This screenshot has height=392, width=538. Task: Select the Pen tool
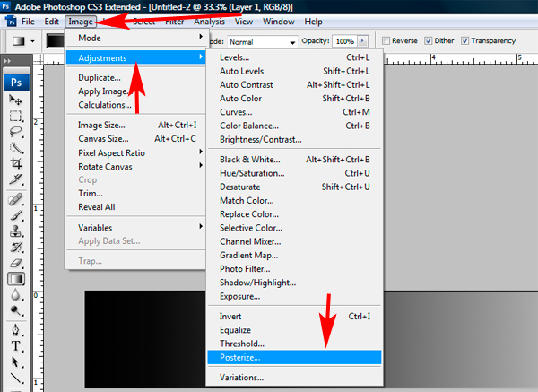15,330
